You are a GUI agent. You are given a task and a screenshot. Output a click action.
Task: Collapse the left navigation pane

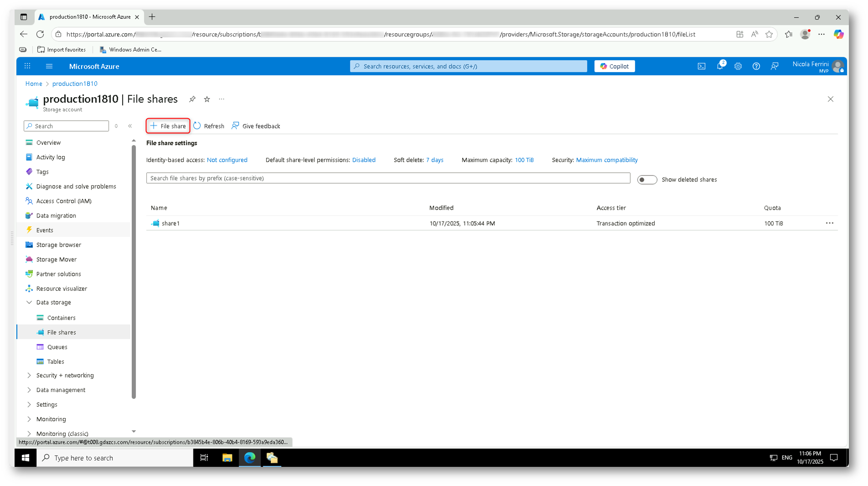coord(130,126)
